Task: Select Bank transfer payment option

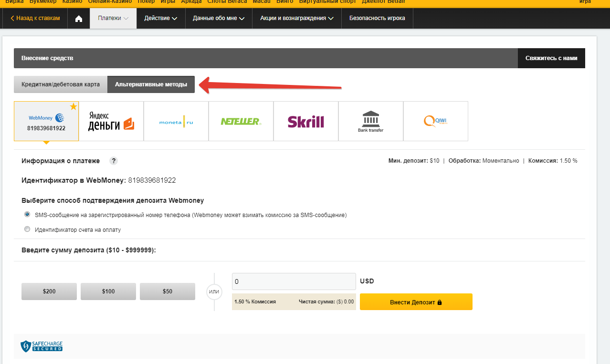Action: pos(371,121)
